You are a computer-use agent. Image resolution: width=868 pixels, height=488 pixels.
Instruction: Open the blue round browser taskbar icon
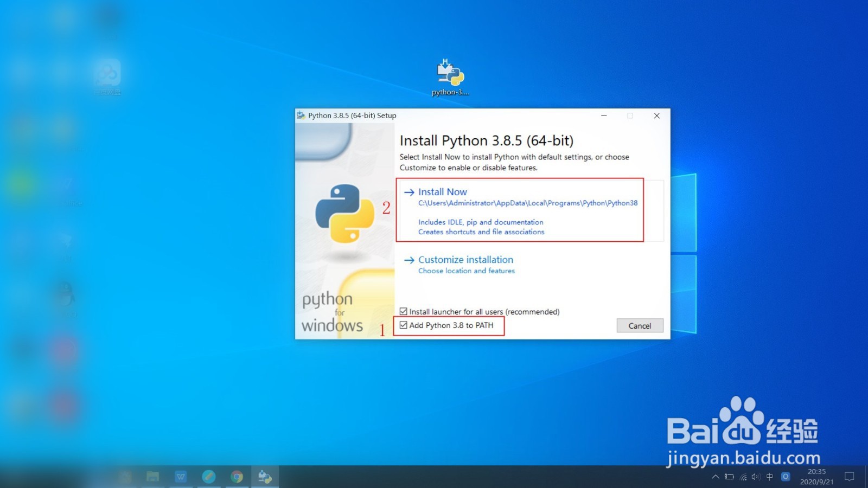209,477
